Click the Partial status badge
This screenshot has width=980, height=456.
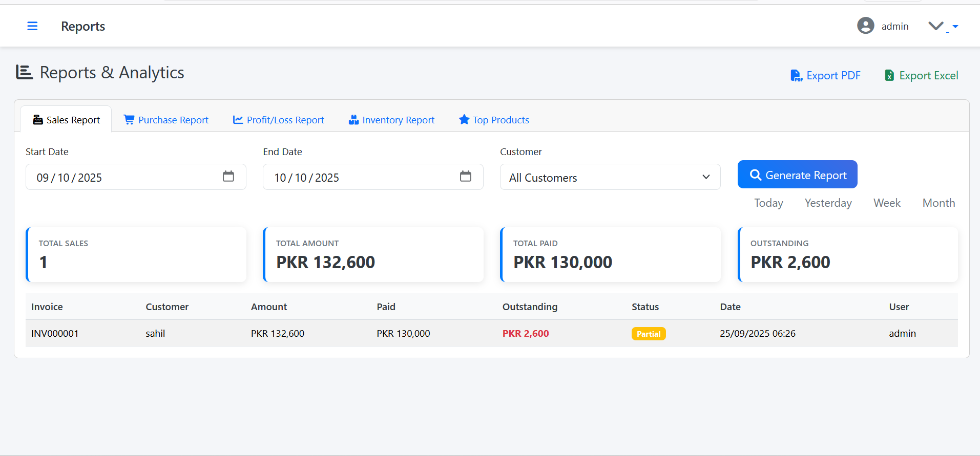648,334
